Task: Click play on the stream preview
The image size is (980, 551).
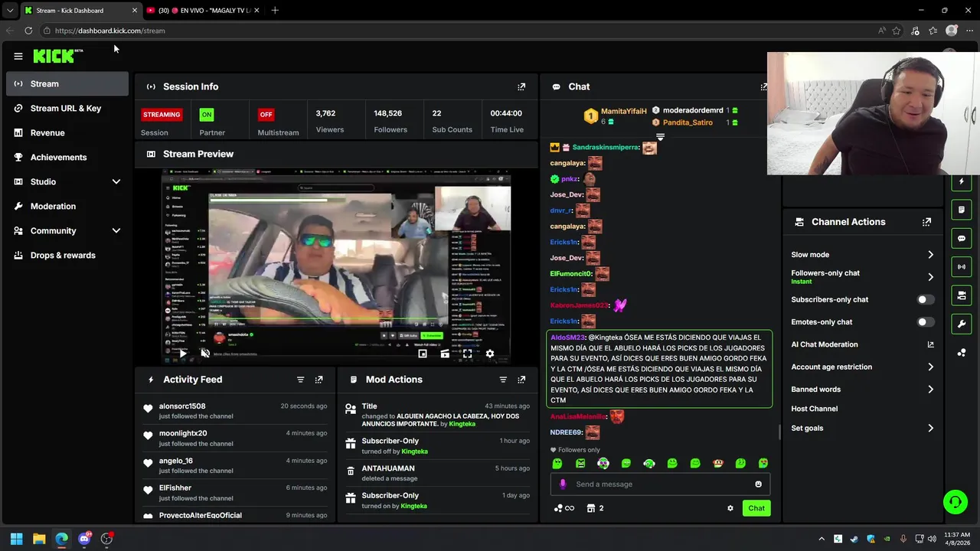Action: click(183, 354)
